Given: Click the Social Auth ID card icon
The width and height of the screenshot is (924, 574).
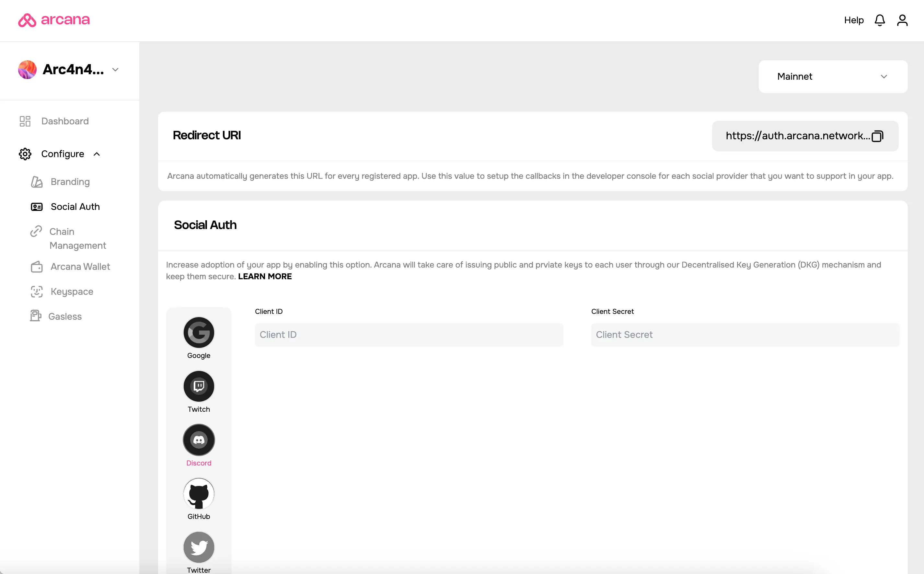Looking at the screenshot, I should click(37, 207).
